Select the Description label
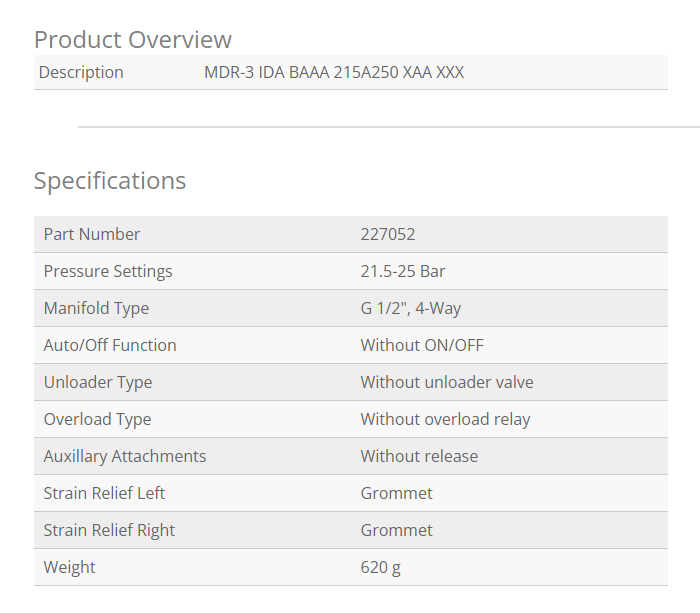The width and height of the screenshot is (700, 613). pos(81,72)
